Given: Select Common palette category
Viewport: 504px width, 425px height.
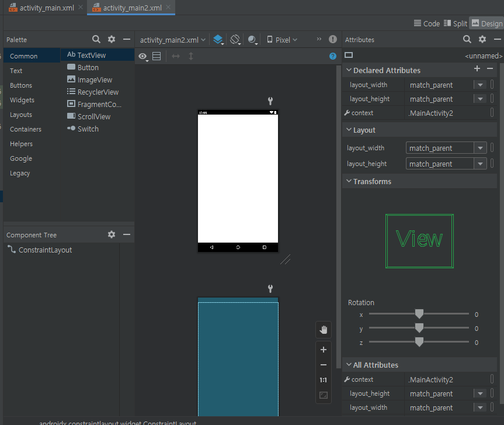Looking at the screenshot, I should click(x=32, y=56).
